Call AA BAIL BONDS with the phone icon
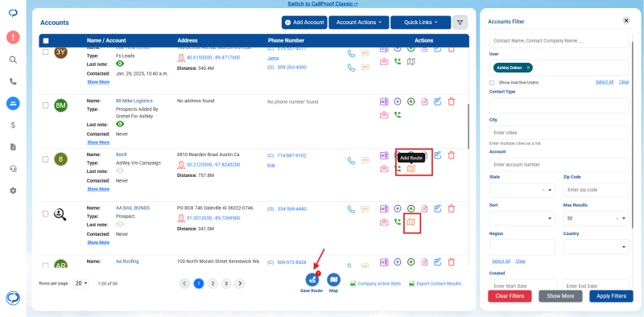The height and width of the screenshot is (317, 644). click(351, 209)
